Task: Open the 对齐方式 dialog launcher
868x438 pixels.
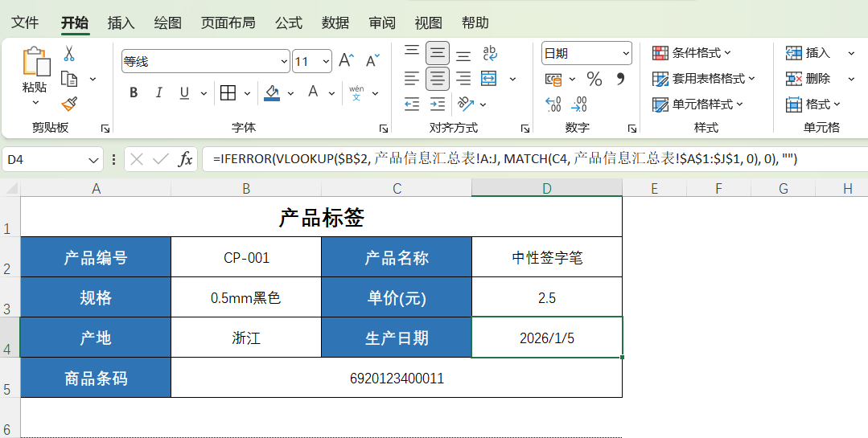Action: pos(525,129)
